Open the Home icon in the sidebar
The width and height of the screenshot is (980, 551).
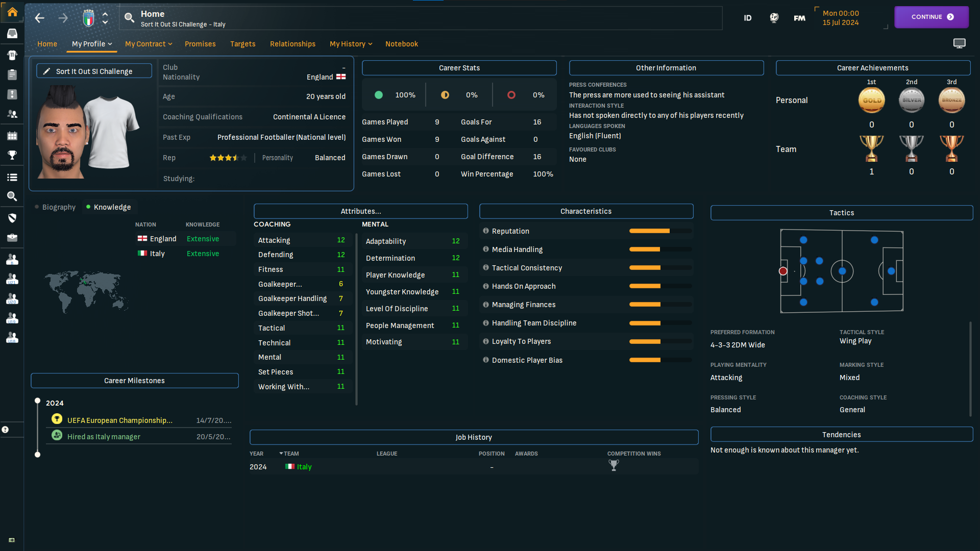[x=12, y=12]
